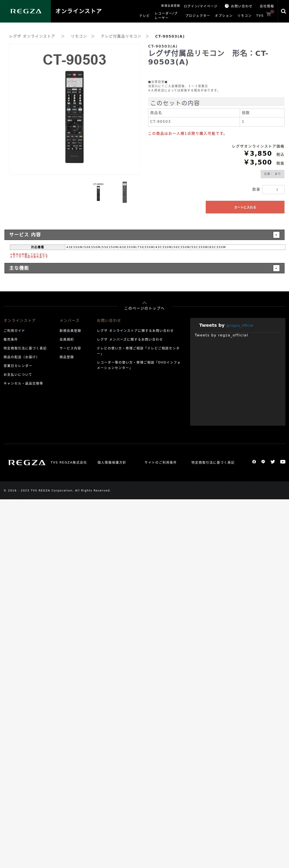Open サイトのご利用条件 footer link
This screenshot has height=868, width=289.
pos(160,462)
